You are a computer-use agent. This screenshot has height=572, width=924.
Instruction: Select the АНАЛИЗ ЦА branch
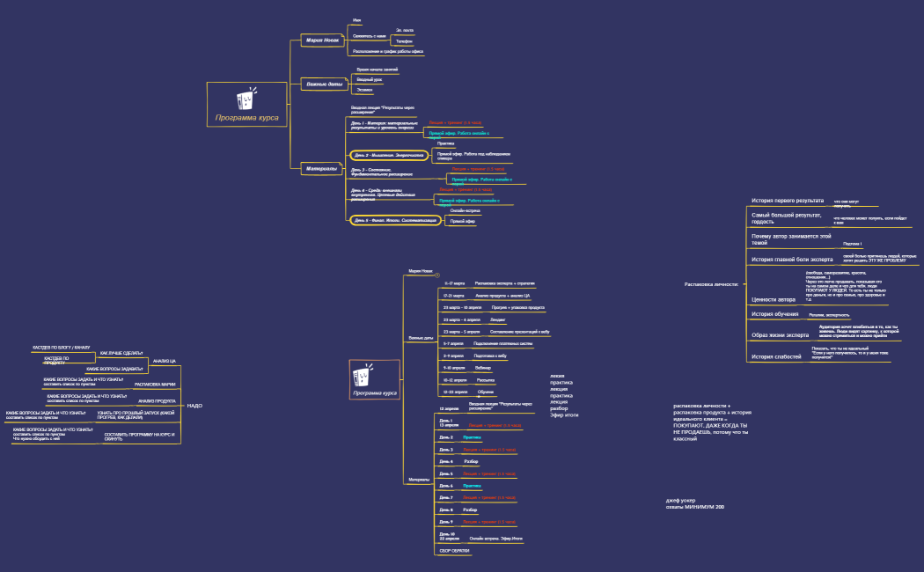[x=165, y=361]
